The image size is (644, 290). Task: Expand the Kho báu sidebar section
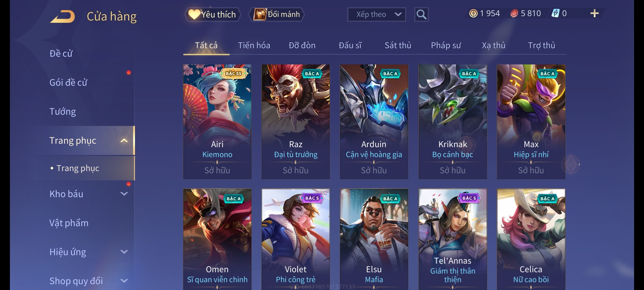(124, 194)
